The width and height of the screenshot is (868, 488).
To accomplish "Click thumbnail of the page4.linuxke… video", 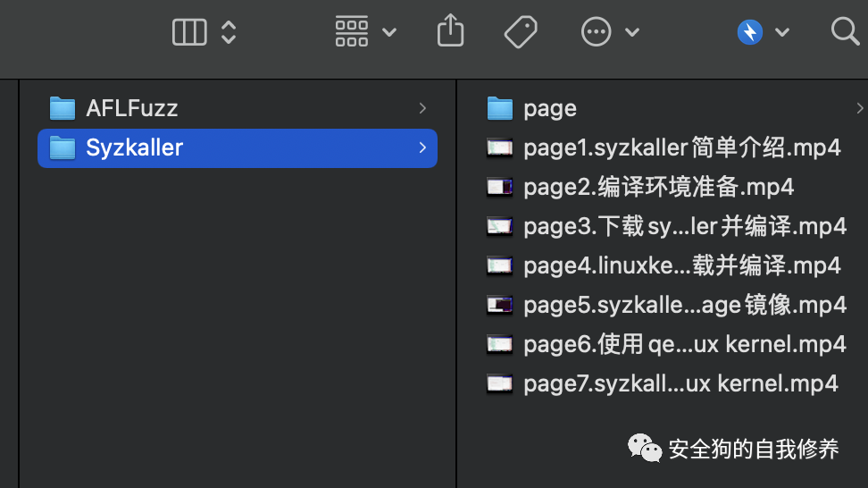I will pos(500,265).
